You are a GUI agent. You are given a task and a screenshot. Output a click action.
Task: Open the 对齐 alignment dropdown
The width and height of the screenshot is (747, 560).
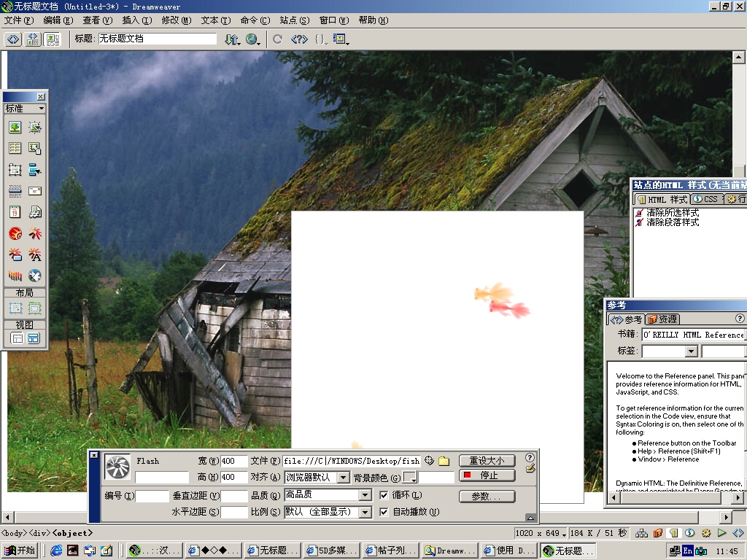point(343,477)
